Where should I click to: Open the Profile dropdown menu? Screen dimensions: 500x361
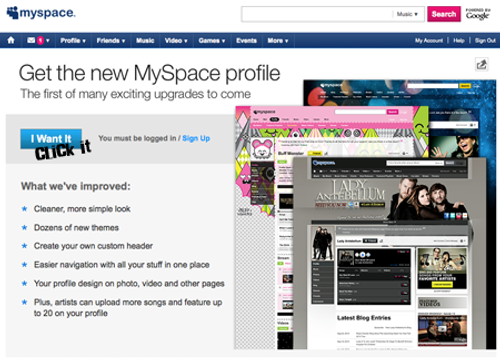73,41
